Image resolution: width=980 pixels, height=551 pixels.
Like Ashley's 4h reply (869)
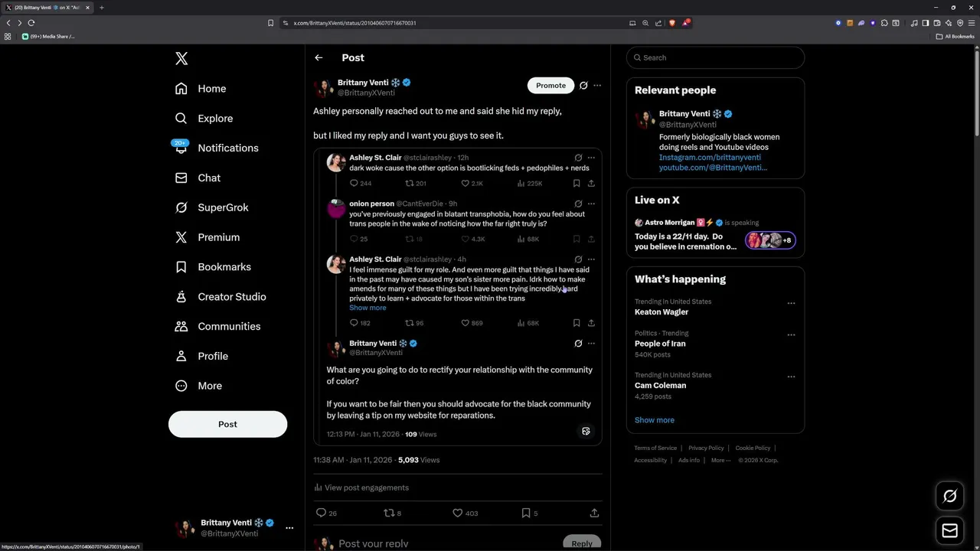tap(472, 323)
